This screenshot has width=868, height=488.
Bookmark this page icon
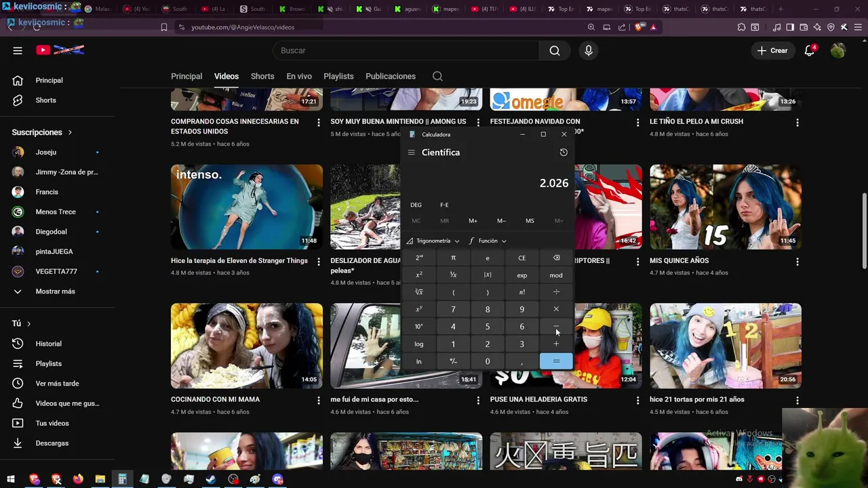pyautogui.click(x=163, y=27)
